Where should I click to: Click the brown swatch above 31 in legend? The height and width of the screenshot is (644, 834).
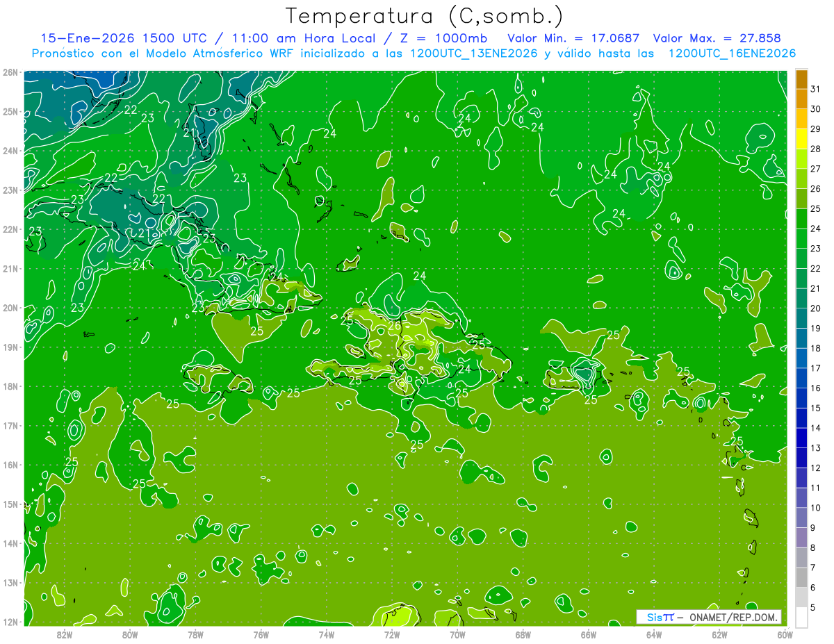[801, 79]
